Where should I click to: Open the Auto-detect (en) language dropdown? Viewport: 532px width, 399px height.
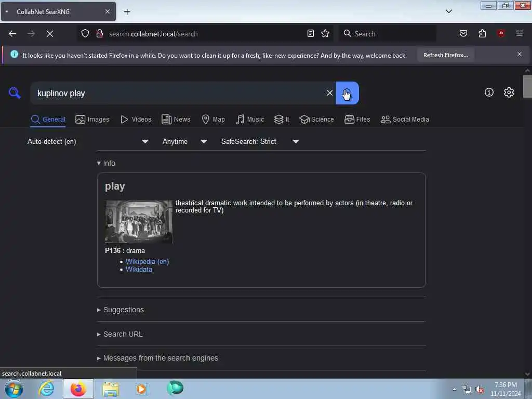coord(88,141)
